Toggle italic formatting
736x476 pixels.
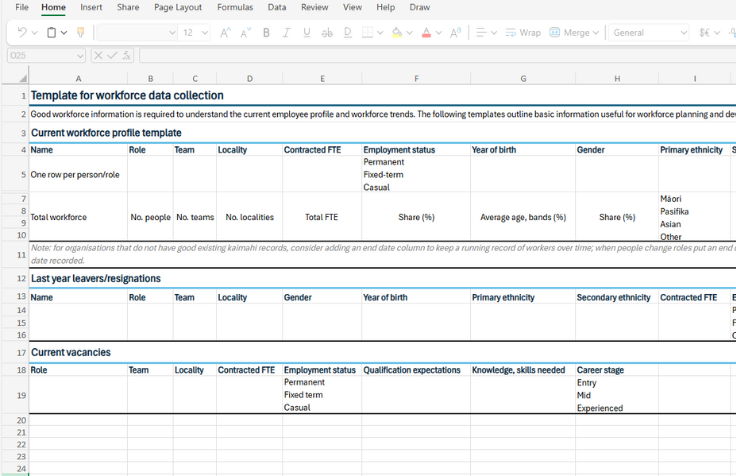[x=286, y=33]
